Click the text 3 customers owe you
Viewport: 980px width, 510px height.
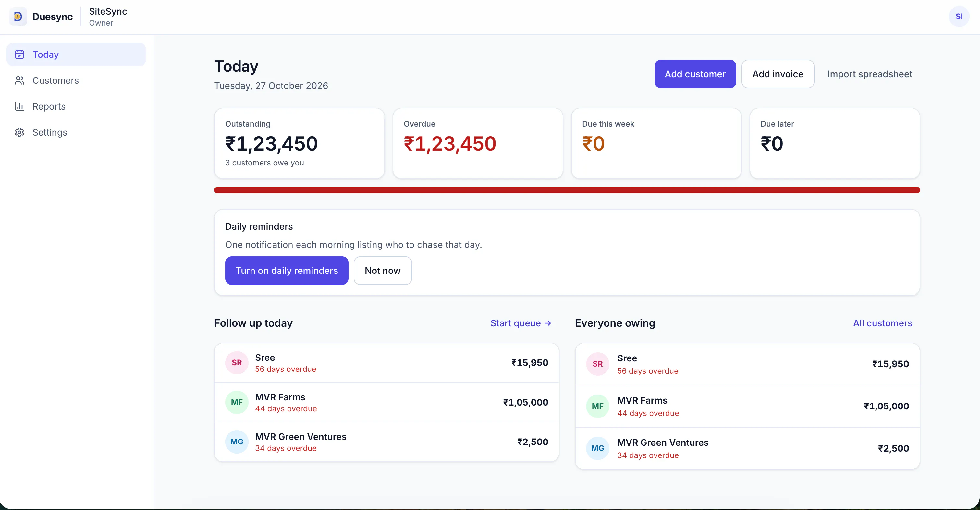264,163
